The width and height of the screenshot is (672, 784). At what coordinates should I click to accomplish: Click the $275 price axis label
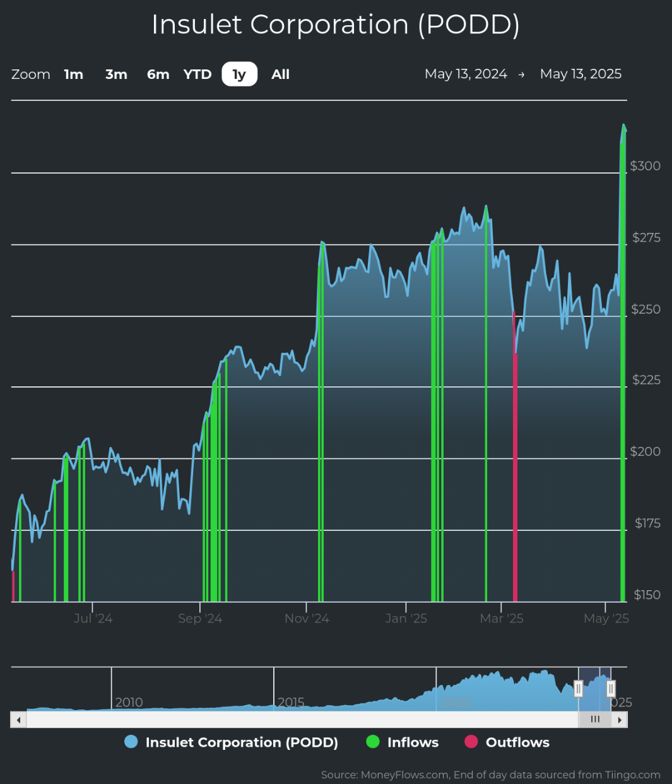647,237
